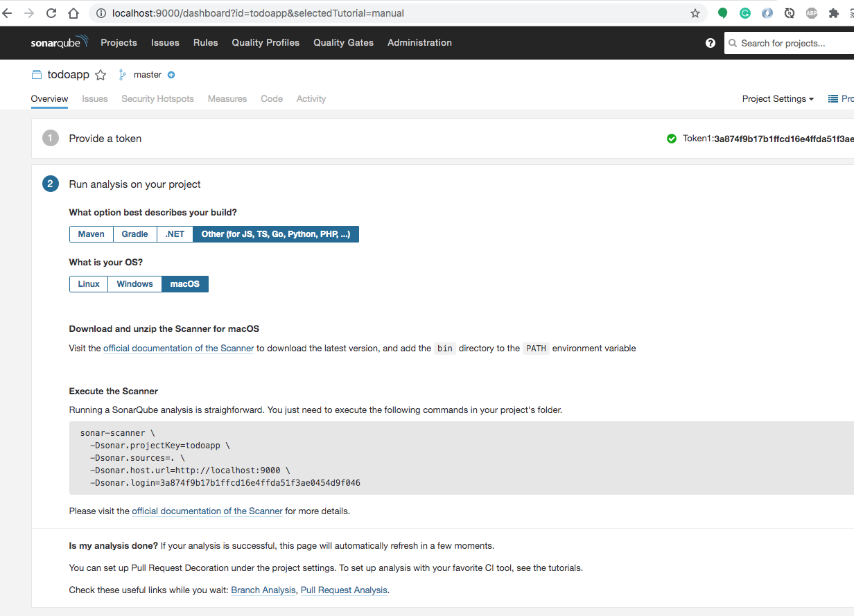Select the Maven build option
Image resolution: width=854 pixels, height=616 pixels.
tap(91, 234)
